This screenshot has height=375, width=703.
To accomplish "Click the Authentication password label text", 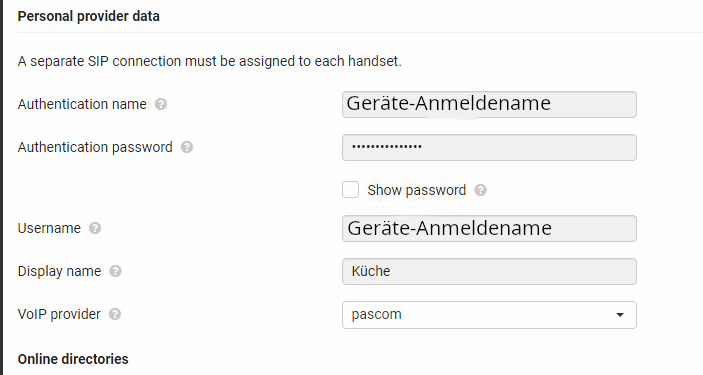I will (x=95, y=147).
